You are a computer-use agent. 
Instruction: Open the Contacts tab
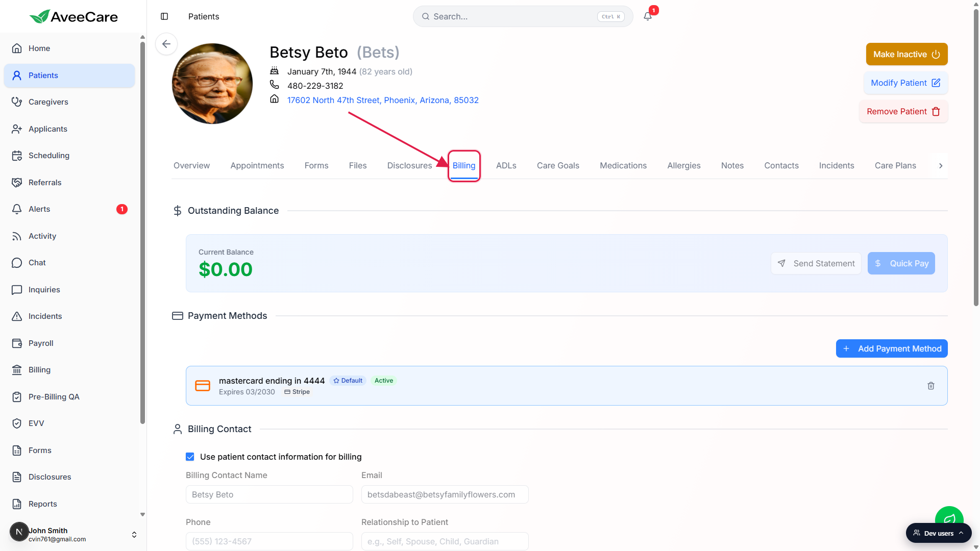pyautogui.click(x=781, y=166)
